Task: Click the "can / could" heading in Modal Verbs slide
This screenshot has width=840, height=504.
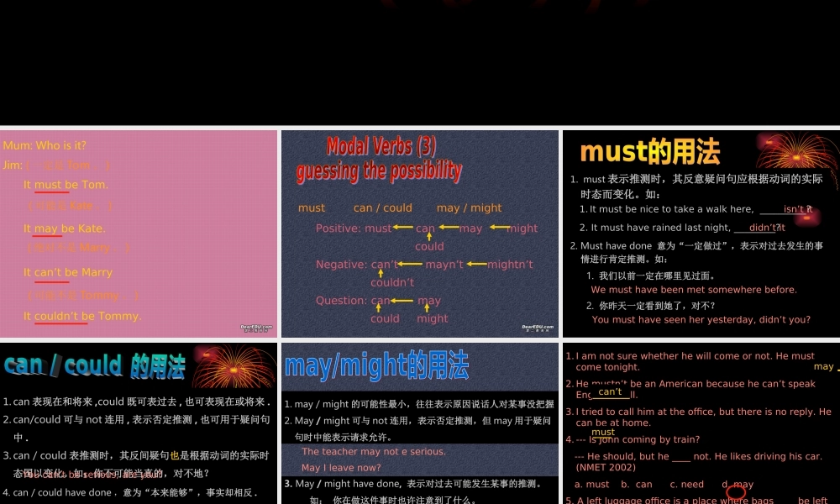Action: (x=382, y=207)
